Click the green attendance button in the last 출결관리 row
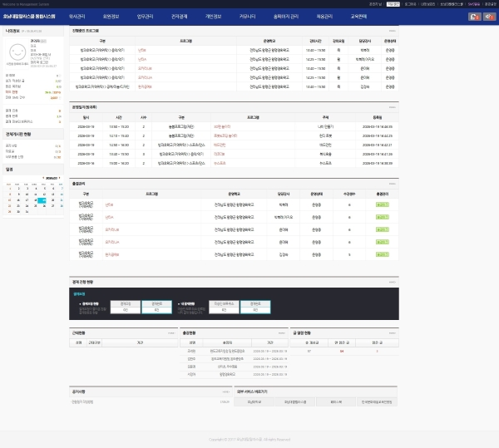 click(x=383, y=254)
